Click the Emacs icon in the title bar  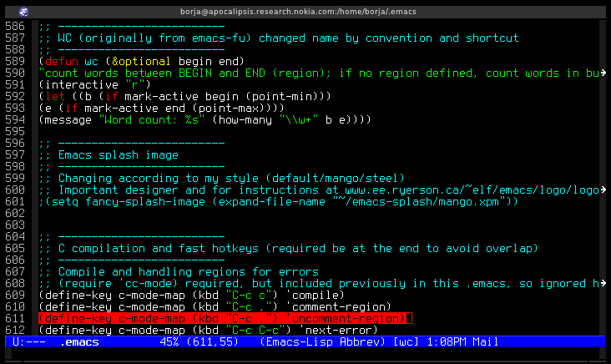23,12
